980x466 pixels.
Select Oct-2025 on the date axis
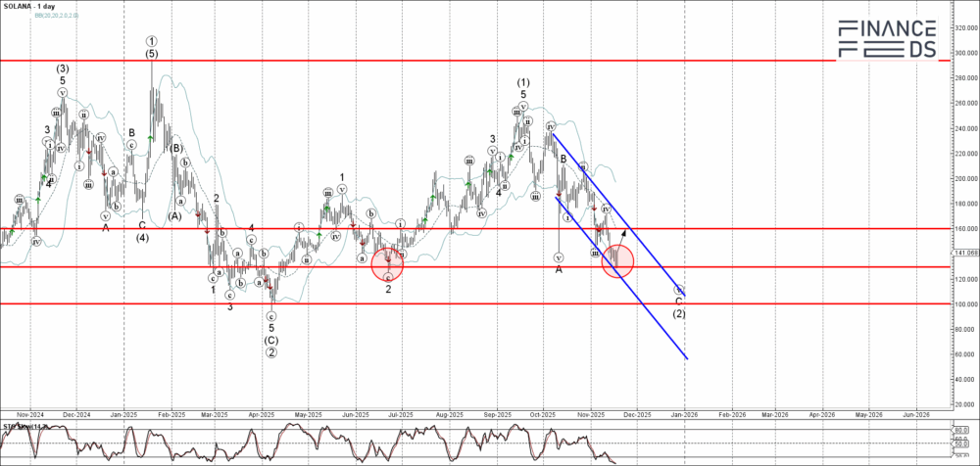pos(543,414)
